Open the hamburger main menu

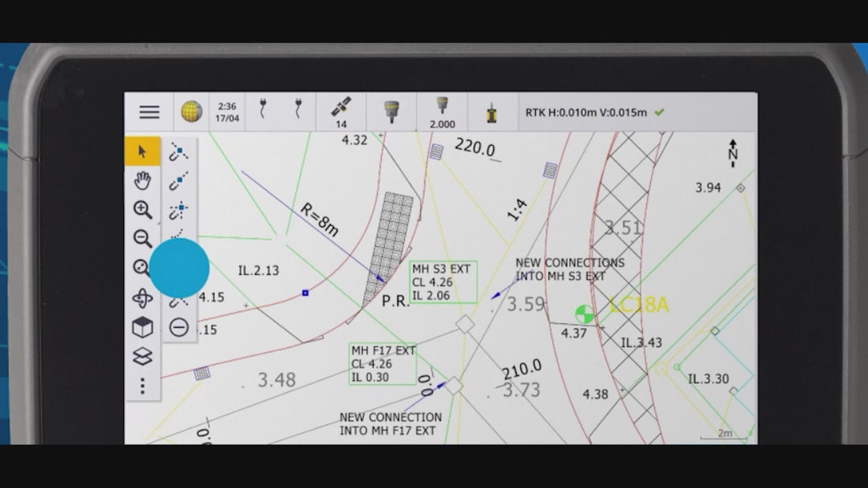click(x=149, y=112)
